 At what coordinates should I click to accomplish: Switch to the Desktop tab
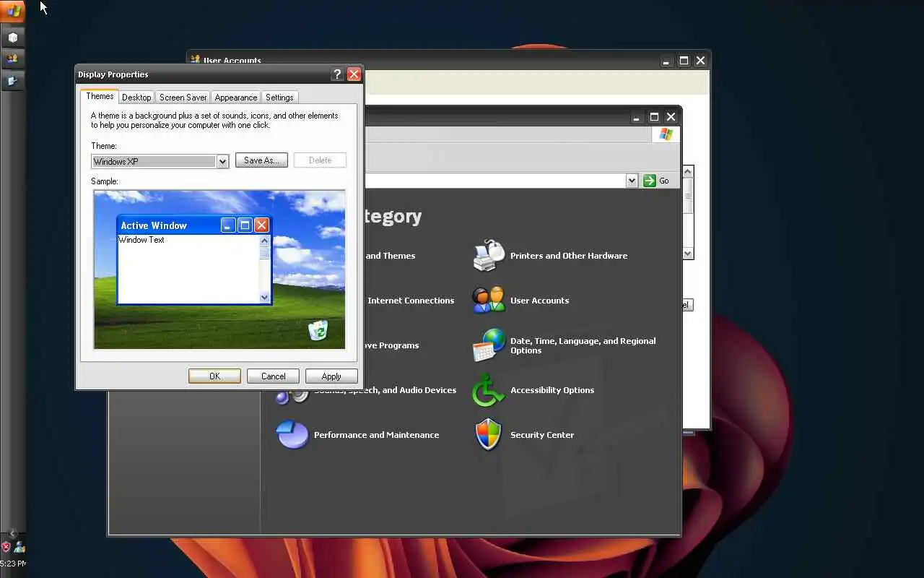point(136,98)
